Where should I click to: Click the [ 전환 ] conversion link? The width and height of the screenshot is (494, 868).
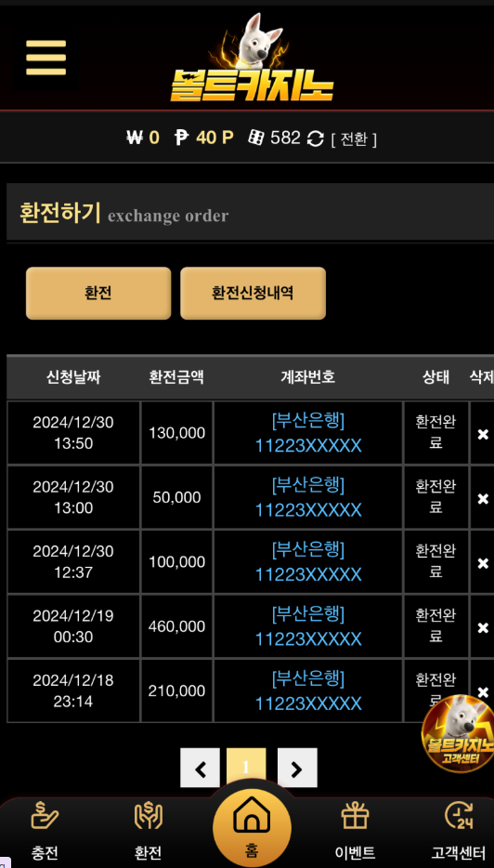pyautogui.click(x=354, y=139)
